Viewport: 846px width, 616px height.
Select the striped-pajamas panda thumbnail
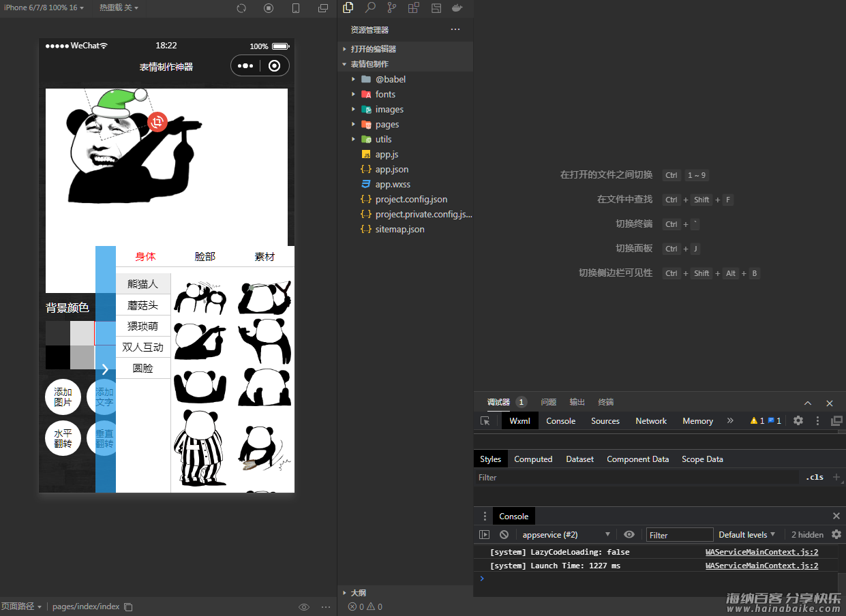click(x=200, y=447)
